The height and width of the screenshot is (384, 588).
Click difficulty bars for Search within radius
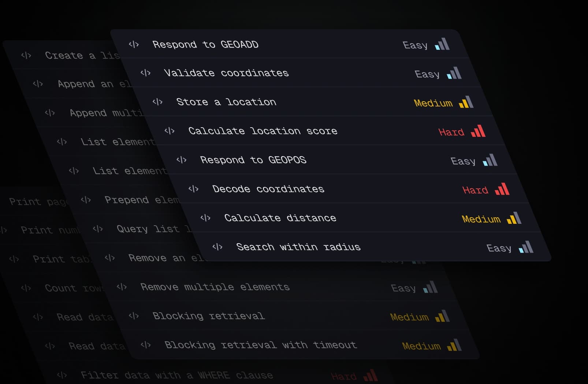[x=526, y=247]
